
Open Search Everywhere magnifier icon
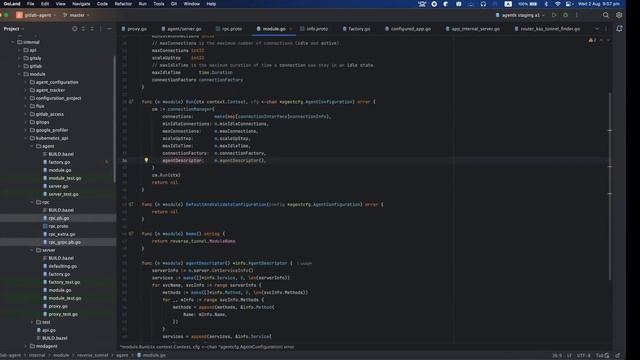coord(606,15)
